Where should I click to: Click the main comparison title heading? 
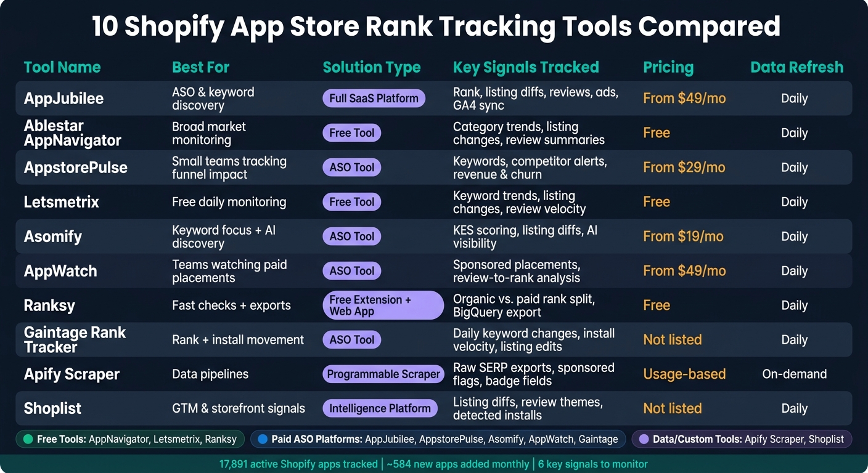pyautogui.click(x=436, y=26)
